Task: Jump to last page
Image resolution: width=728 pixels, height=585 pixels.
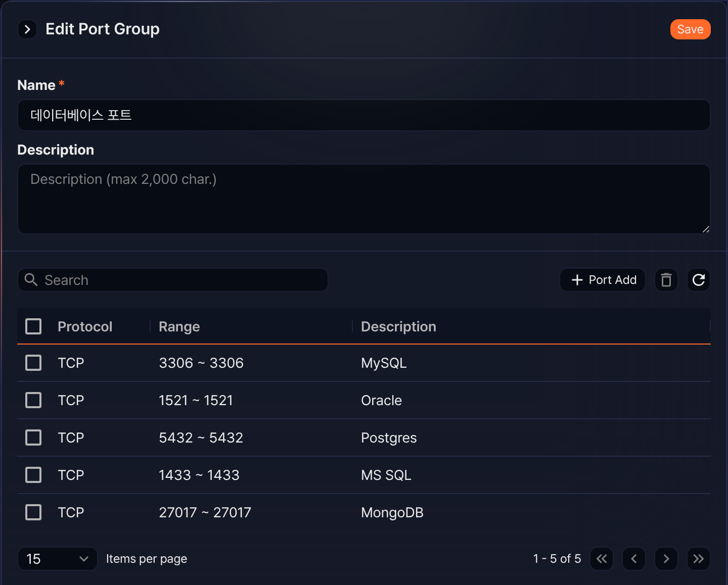Action: coord(699,559)
